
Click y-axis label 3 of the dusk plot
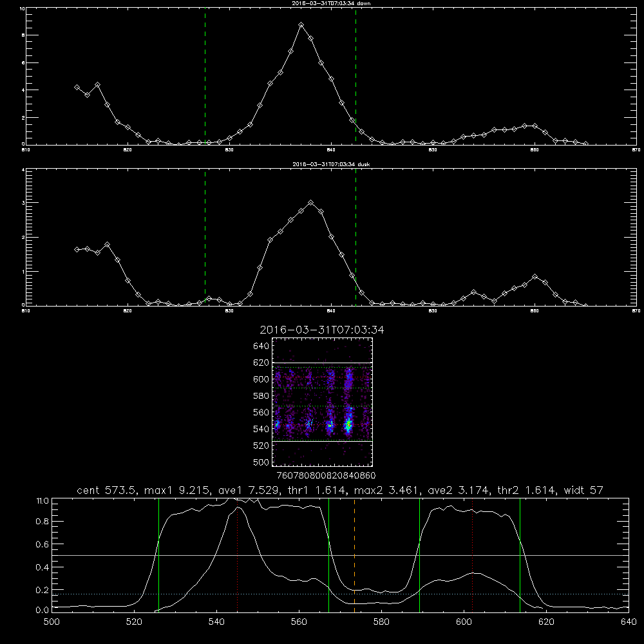click(x=23, y=203)
